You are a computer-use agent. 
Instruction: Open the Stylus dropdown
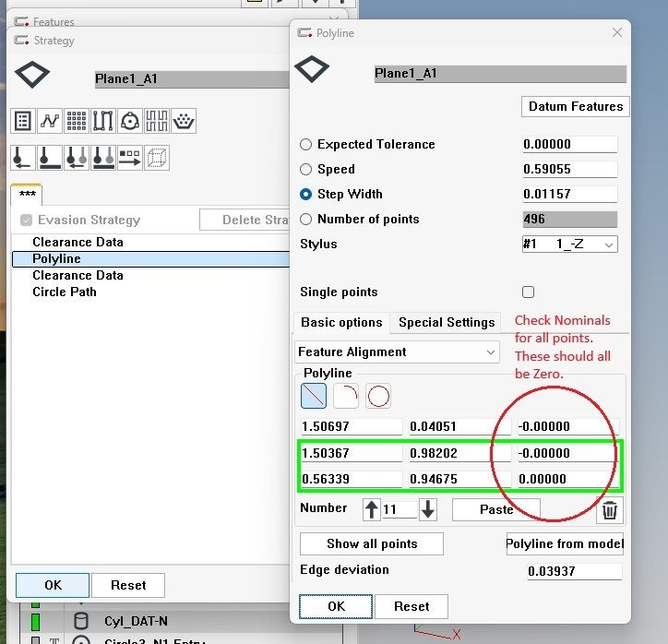(x=569, y=244)
